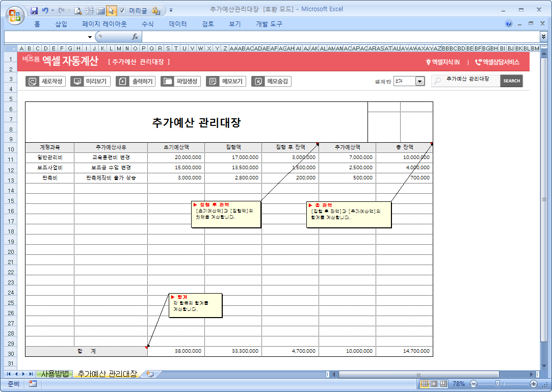Image resolution: width=552 pixels, height=392 pixels.
Task: Go to the first sheet tab arrow
Action: tap(9, 374)
